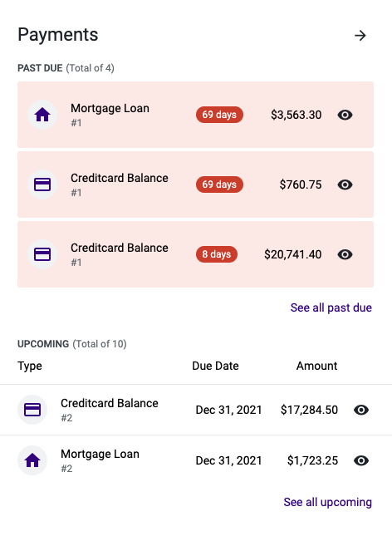Click 69 days badge on Creditcard Balance
Viewport: 392px width, 541px height.
pyautogui.click(x=219, y=184)
